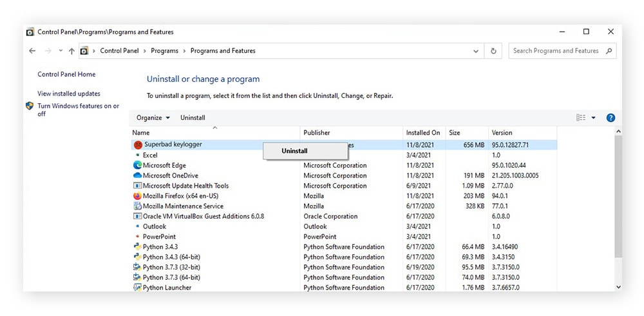Minimize the Programs and Features window

(562, 32)
